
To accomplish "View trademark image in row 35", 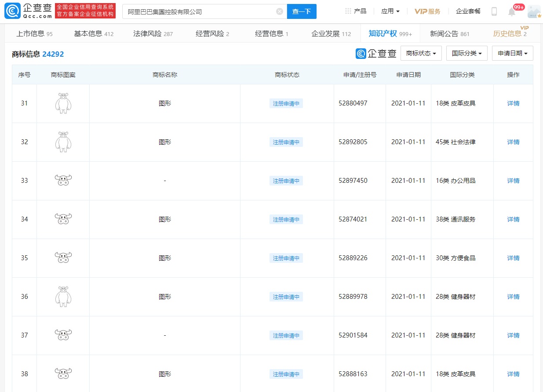I will (x=63, y=258).
